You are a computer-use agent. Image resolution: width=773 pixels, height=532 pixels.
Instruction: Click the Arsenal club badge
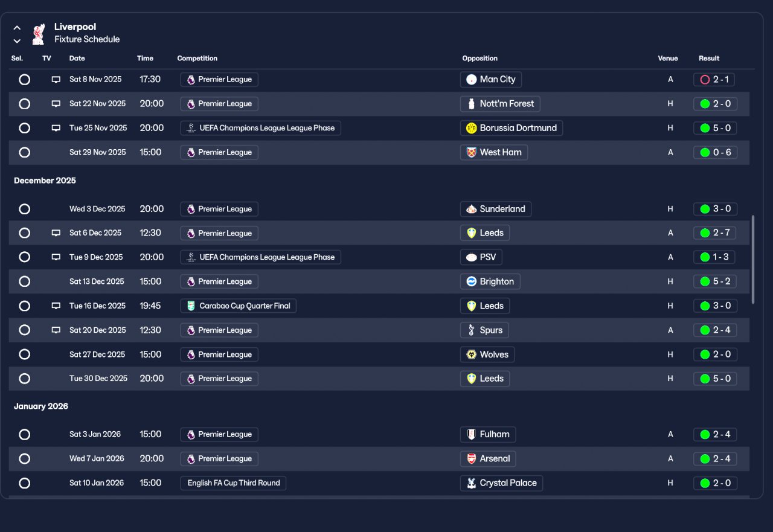472,459
